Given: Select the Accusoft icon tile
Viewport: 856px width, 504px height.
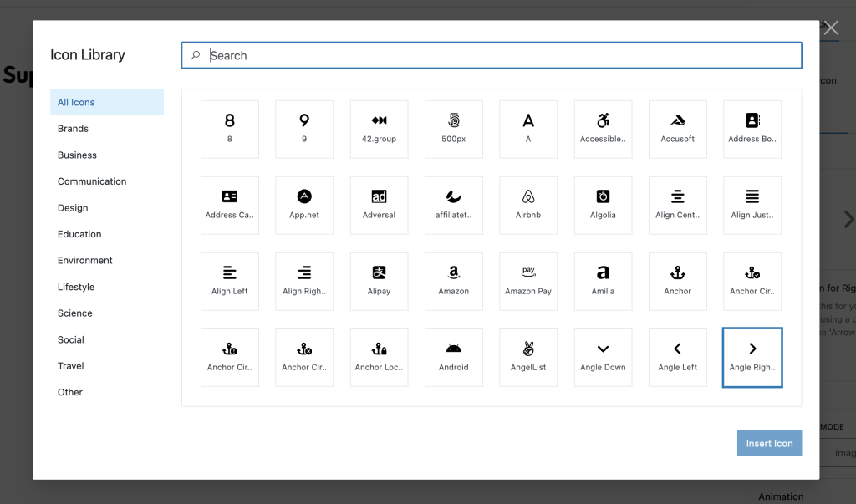Looking at the screenshot, I should coord(677,129).
